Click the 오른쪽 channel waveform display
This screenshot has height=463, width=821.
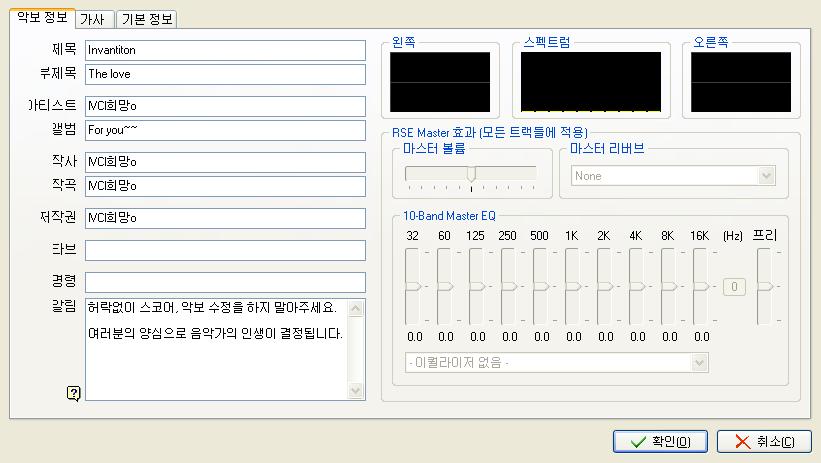tap(741, 82)
